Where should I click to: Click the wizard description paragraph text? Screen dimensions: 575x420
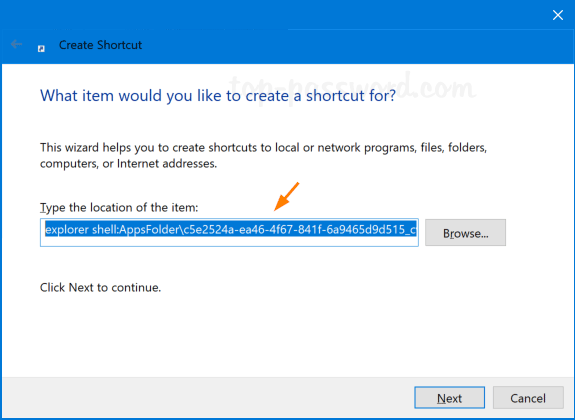point(263,156)
